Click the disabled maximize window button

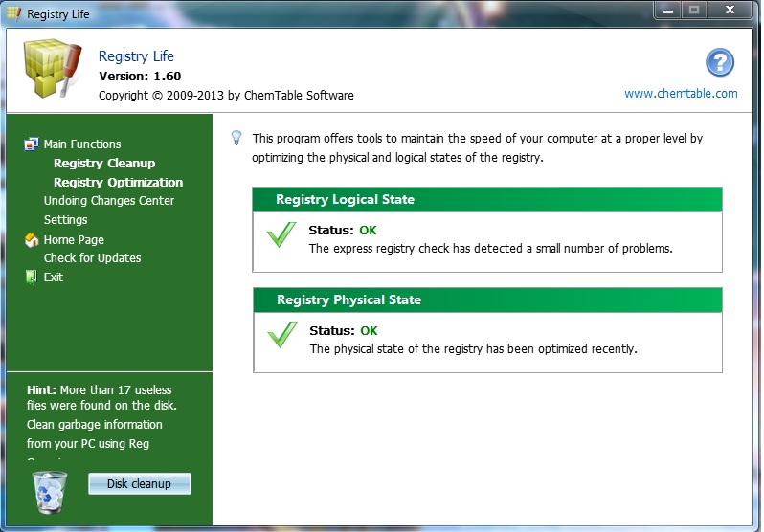tap(694, 11)
